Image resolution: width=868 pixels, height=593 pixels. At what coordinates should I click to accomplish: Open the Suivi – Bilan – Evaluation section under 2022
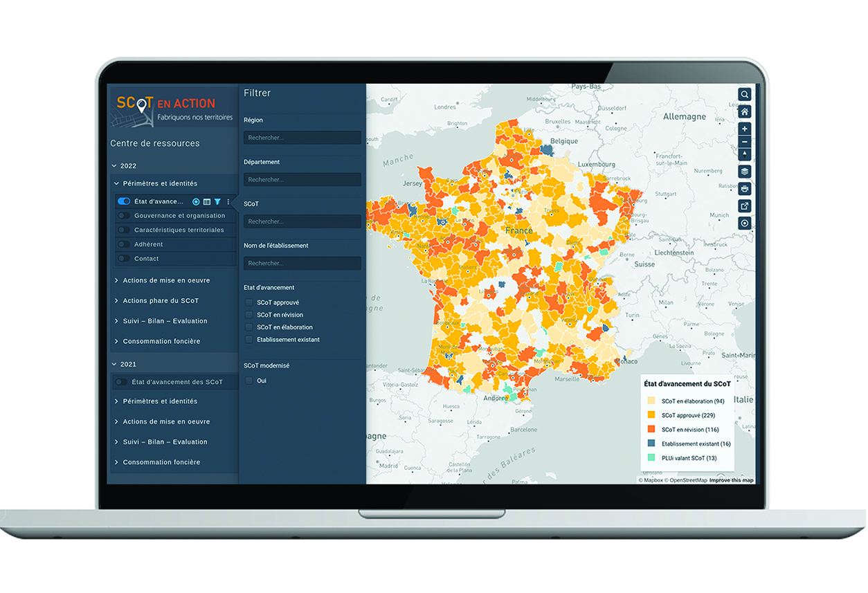point(165,321)
